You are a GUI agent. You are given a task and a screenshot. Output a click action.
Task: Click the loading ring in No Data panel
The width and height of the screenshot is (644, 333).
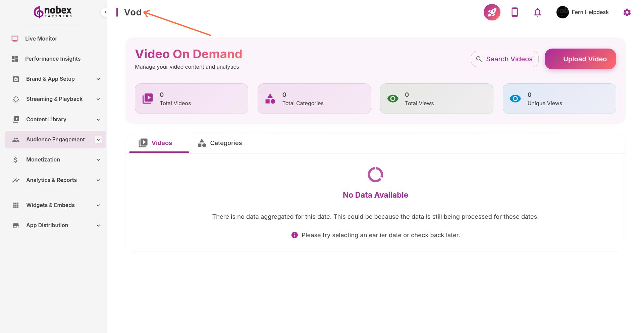tap(375, 174)
